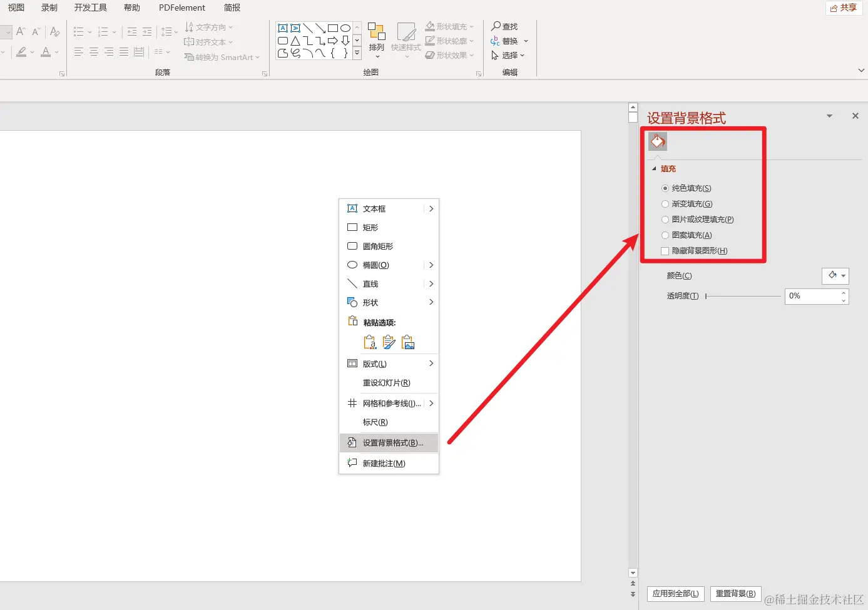Click the Fill paint bucket pane icon

tap(658, 141)
